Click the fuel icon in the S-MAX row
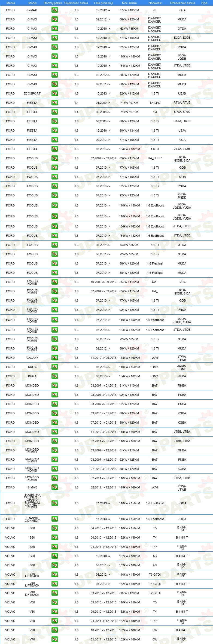 pos(55,487)
